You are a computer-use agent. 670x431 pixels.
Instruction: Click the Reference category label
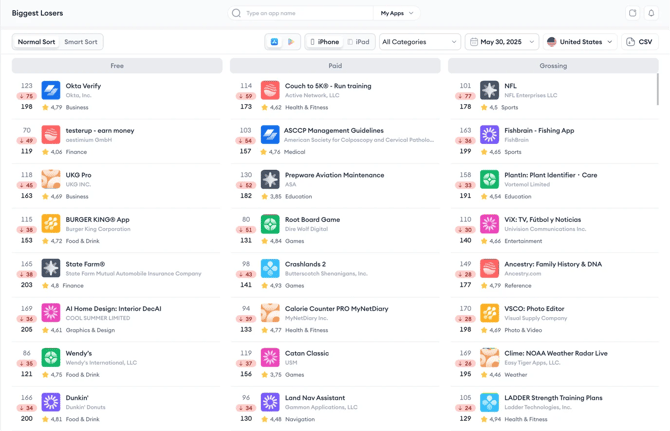click(517, 286)
